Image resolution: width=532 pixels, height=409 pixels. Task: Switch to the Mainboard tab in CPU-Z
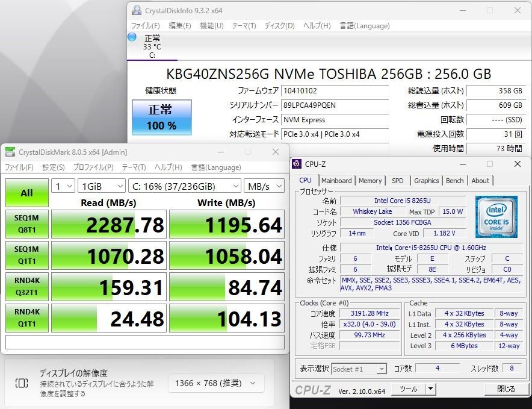tap(336, 181)
